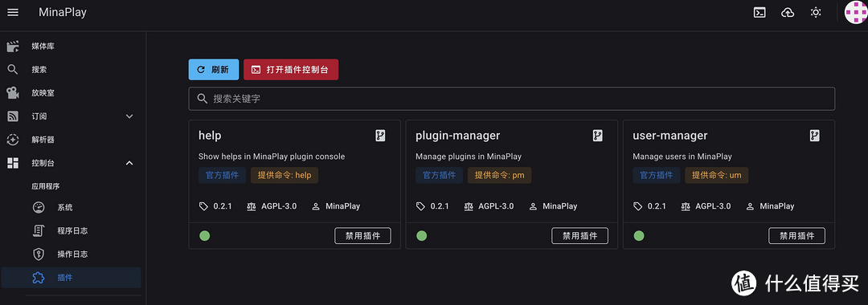868x305 pixels.
Task: Click the user-manager plugin title
Action: point(669,136)
